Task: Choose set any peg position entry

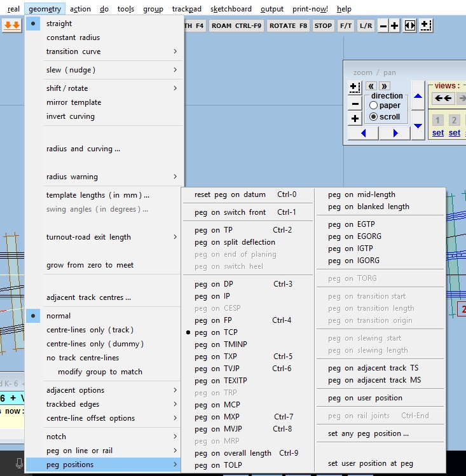Action: (368, 433)
